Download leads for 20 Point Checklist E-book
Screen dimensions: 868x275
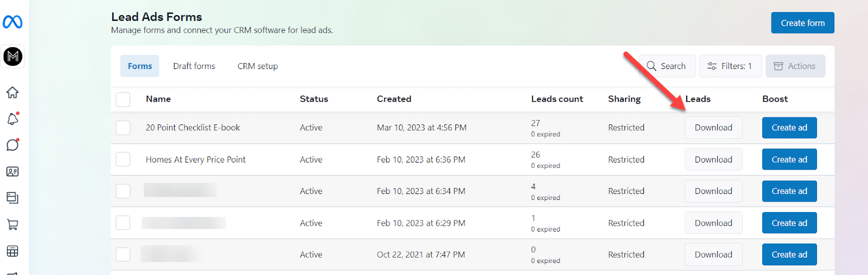pos(713,128)
